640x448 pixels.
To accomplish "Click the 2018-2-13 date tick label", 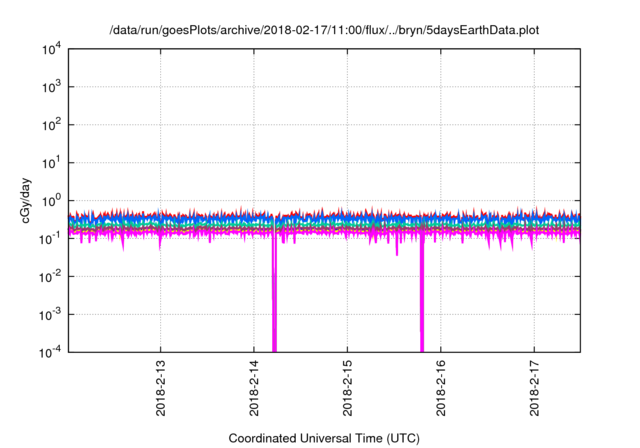I will 161,388.
